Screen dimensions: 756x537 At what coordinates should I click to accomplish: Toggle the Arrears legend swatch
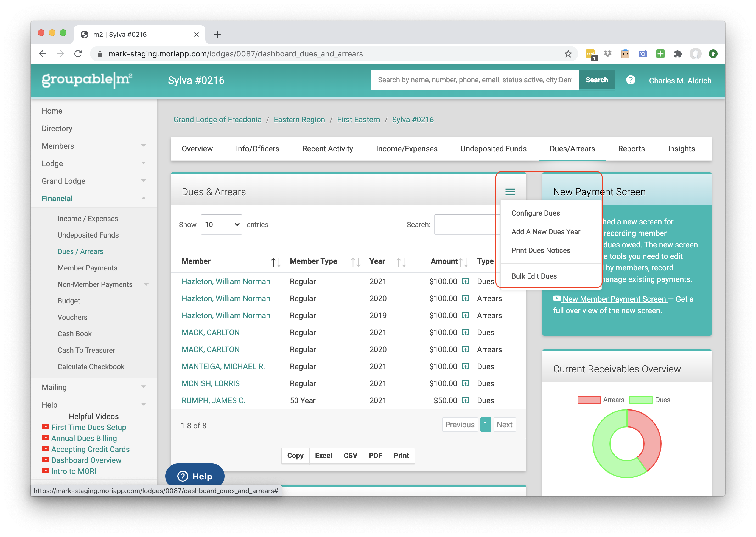[589, 400]
